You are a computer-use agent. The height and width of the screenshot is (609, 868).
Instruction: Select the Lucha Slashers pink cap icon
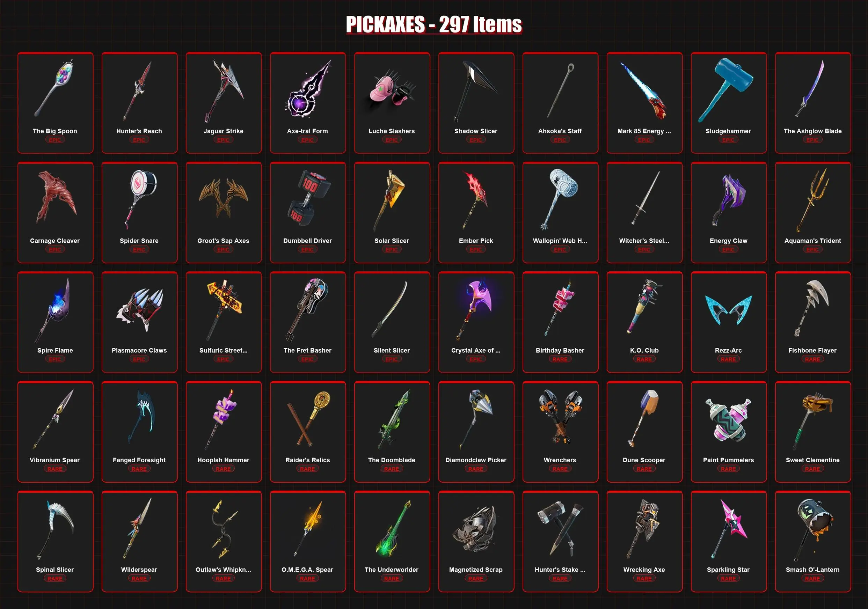pyautogui.click(x=392, y=90)
